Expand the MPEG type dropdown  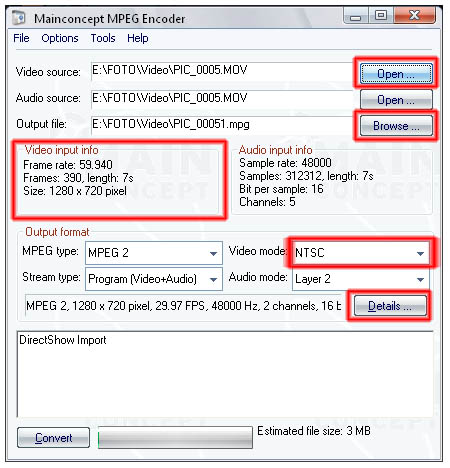tap(154, 253)
